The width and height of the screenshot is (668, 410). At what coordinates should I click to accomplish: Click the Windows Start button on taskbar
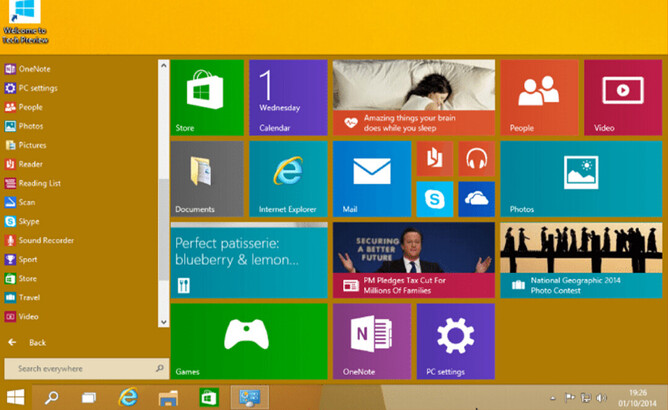[16, 397]
